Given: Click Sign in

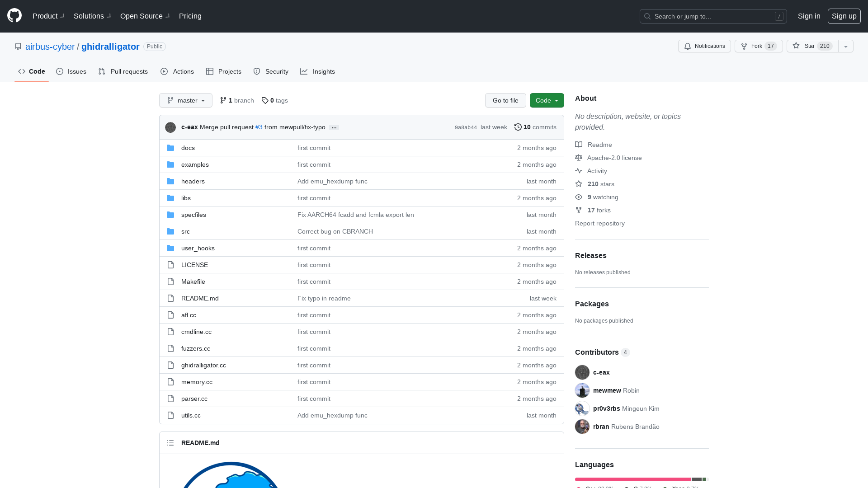Looking at the screenshot, I should tap(809, 16).
